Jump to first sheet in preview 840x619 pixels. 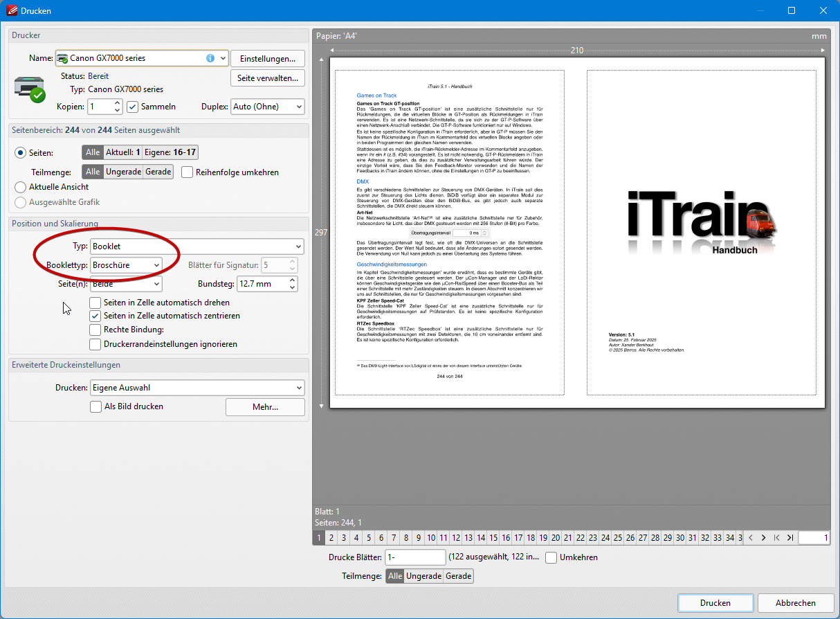(777, 538)
